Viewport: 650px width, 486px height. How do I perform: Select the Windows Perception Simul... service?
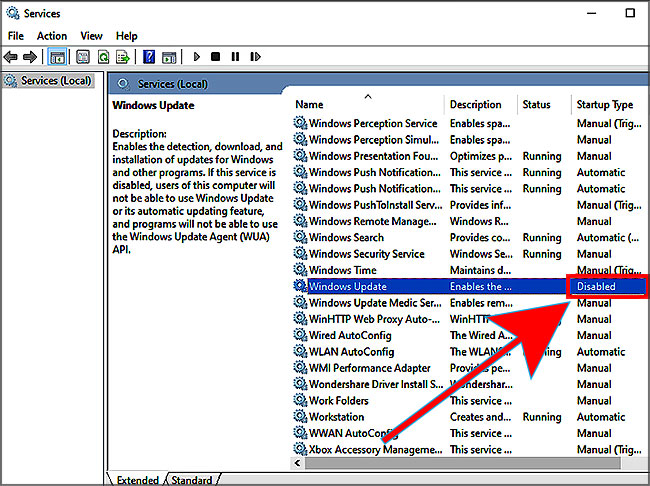[468, 140]
